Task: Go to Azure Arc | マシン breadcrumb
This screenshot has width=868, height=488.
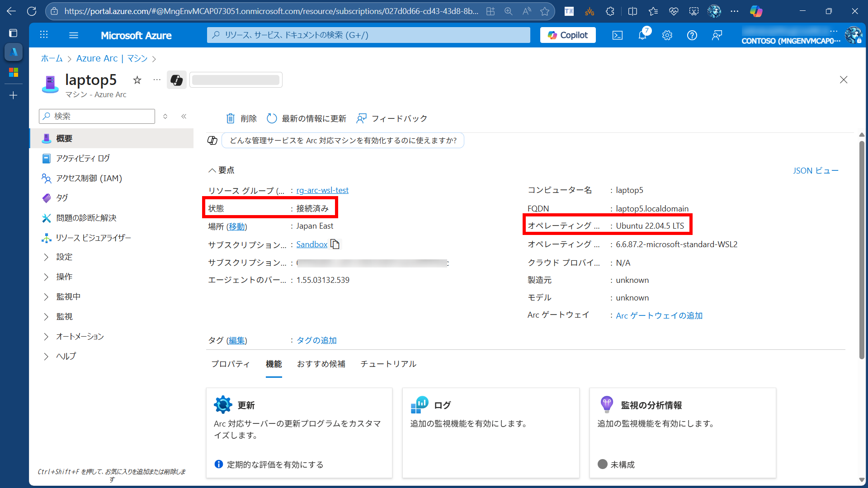Action: pyautogui.click(x=112, y=58)
